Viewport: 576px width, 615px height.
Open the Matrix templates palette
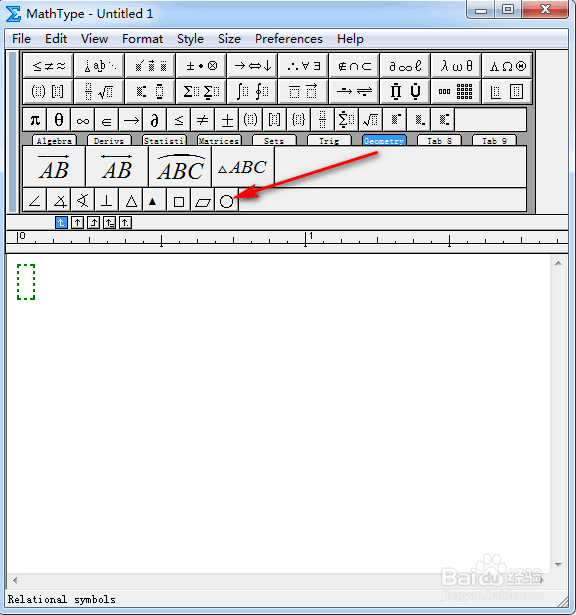(x=456, y=92)
